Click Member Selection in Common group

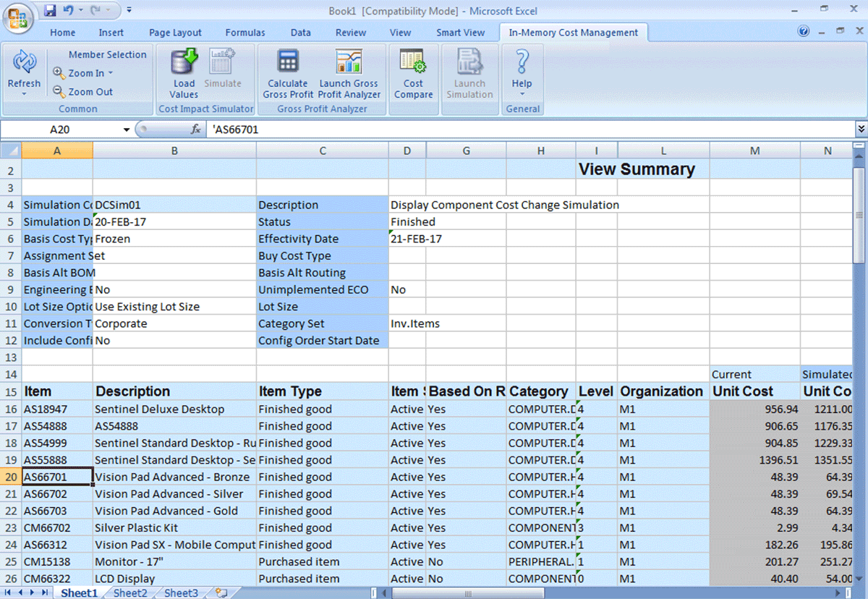click(107, 54)
